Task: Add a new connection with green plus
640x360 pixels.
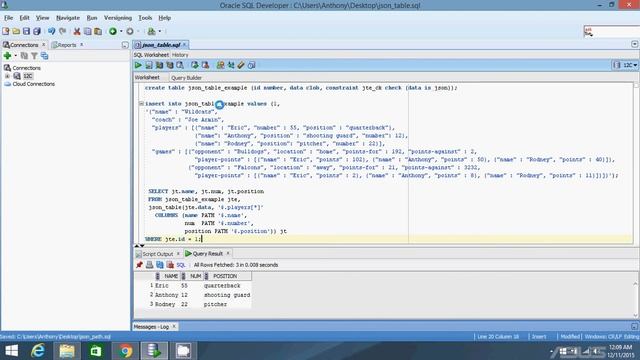Action: click(7, 56)
